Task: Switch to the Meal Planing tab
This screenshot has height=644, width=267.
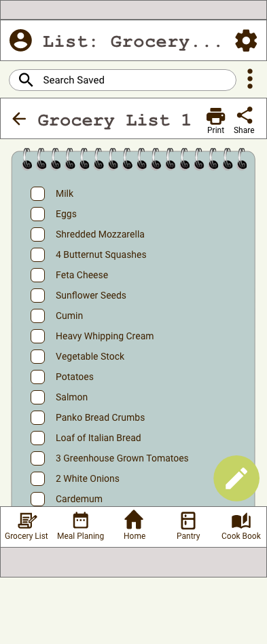Action: pyautogui.click(x=81, y=526)
